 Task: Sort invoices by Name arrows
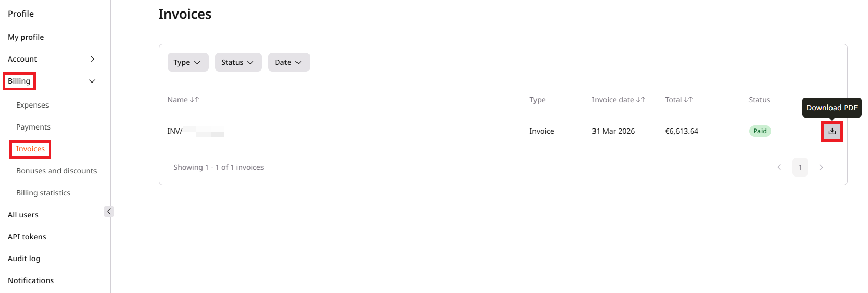point(195,100)
